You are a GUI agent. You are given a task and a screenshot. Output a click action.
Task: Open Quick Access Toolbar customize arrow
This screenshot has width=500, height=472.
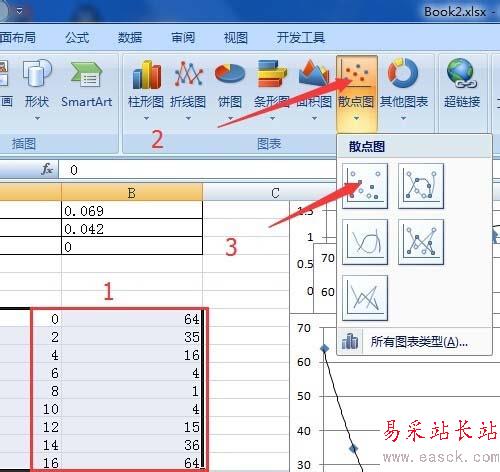point(20,11)
